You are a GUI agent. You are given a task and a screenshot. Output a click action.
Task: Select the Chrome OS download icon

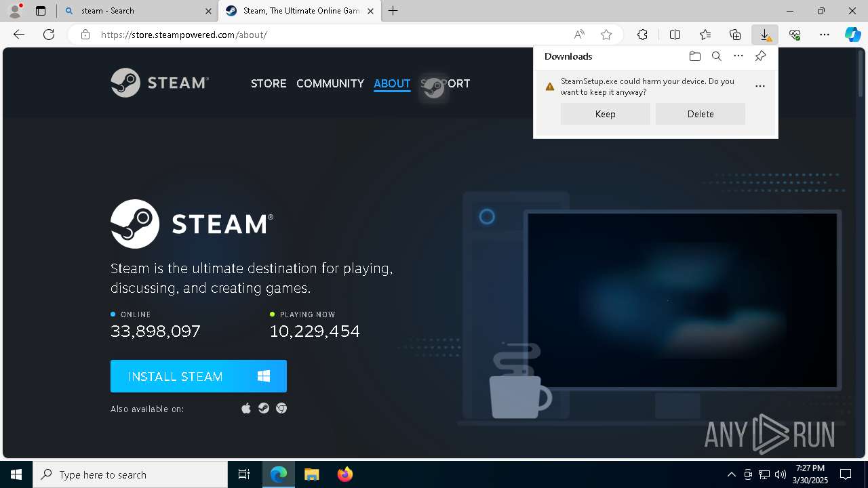click(281, 408)
